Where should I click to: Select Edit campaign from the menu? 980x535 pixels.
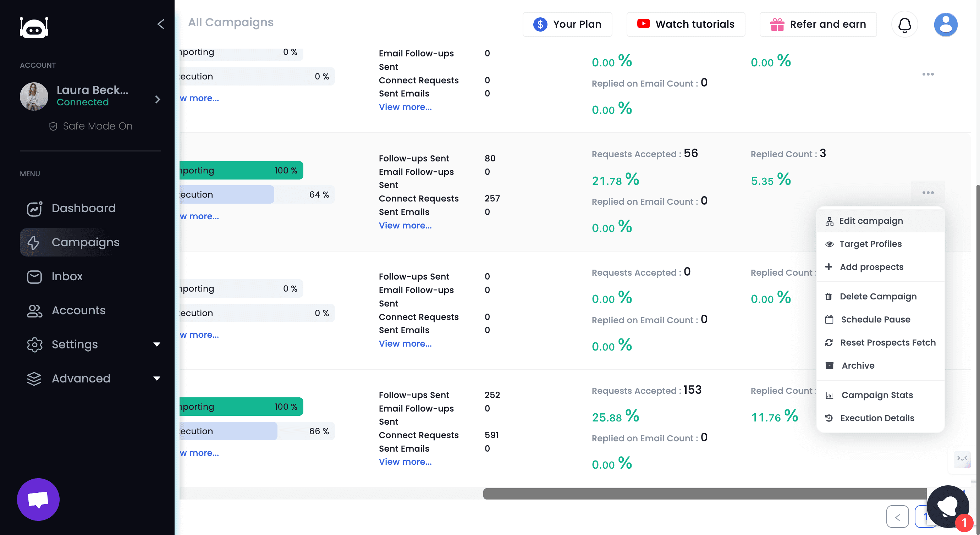point(880,221)
